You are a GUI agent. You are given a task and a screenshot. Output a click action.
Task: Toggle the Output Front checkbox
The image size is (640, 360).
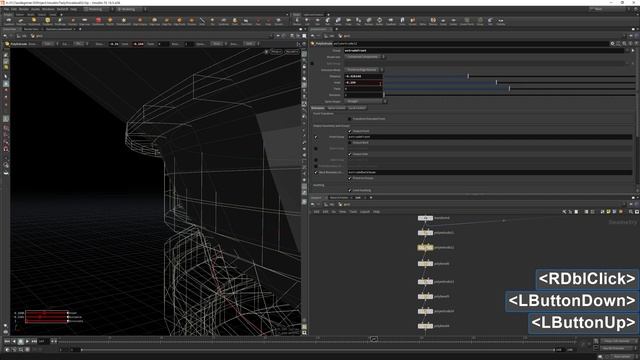(x=349, y=131)
